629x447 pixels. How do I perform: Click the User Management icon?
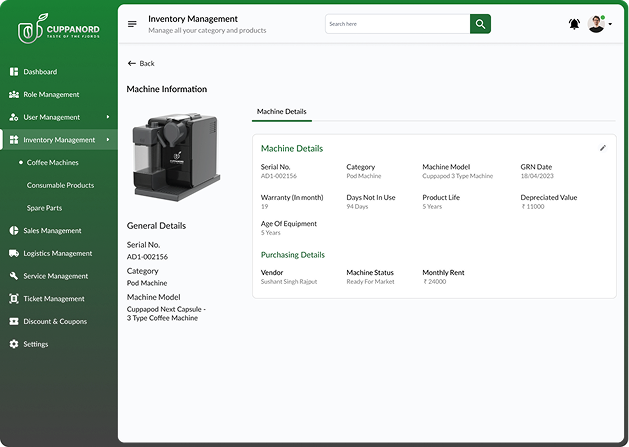tap(14, 117)
